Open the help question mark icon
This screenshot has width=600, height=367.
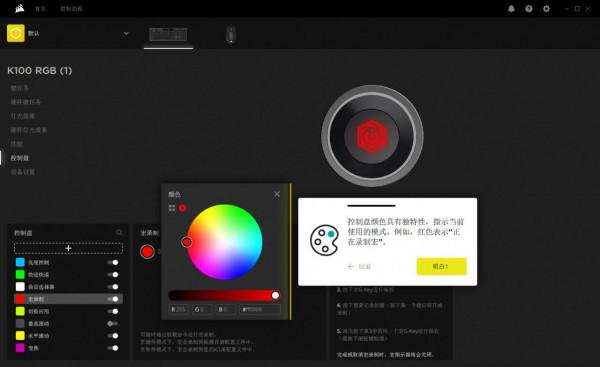click(529, 8)
